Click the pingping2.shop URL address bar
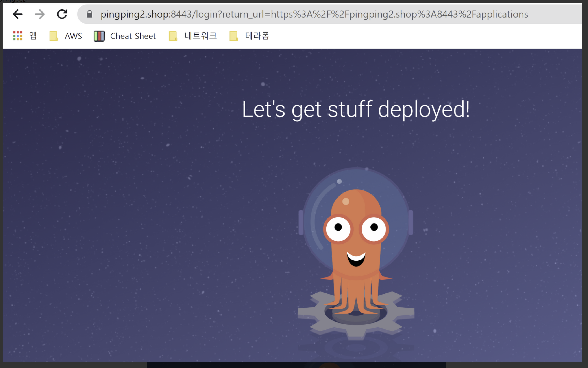 (x=314, y=14)
